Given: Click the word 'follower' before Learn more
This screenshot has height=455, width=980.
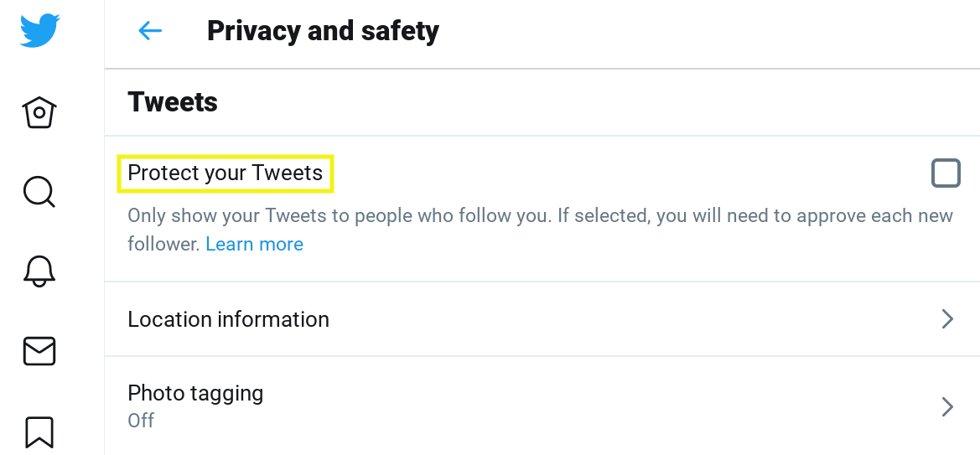Looking at the screenshot, I should click(x=163, y=244).
